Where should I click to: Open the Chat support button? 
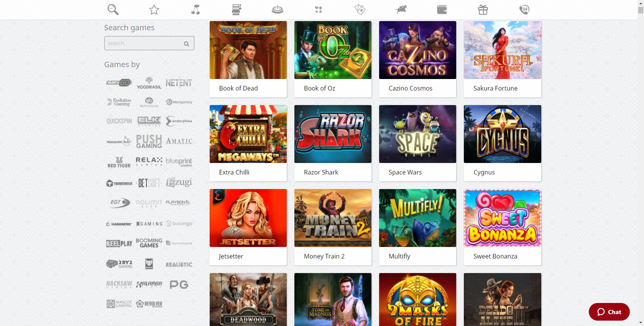pos(609,312)
